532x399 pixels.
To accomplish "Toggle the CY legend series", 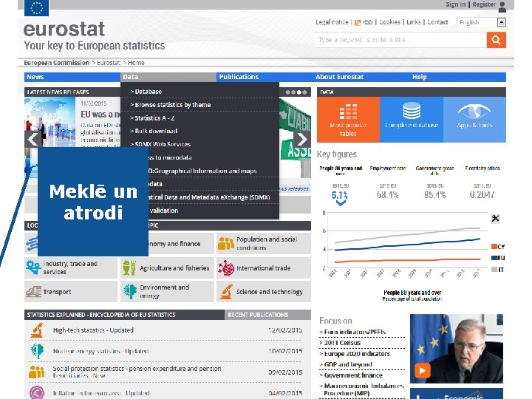I will (x=498, y=247).
